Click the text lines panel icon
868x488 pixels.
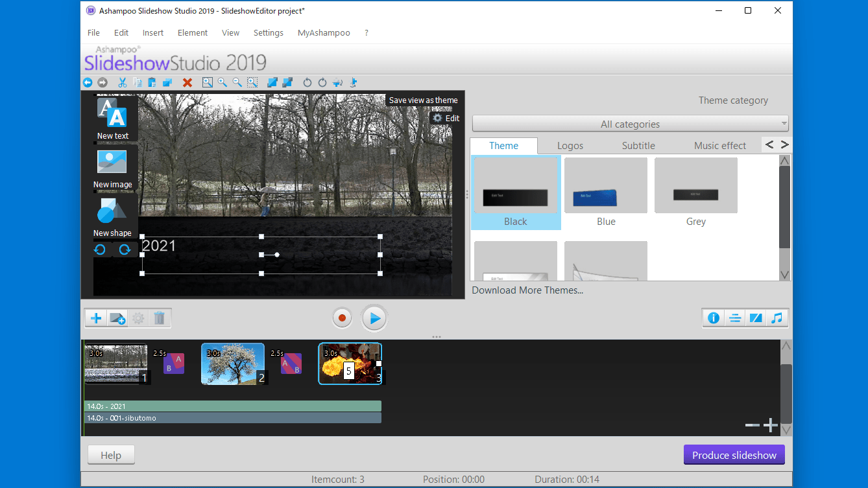(734, 318)
